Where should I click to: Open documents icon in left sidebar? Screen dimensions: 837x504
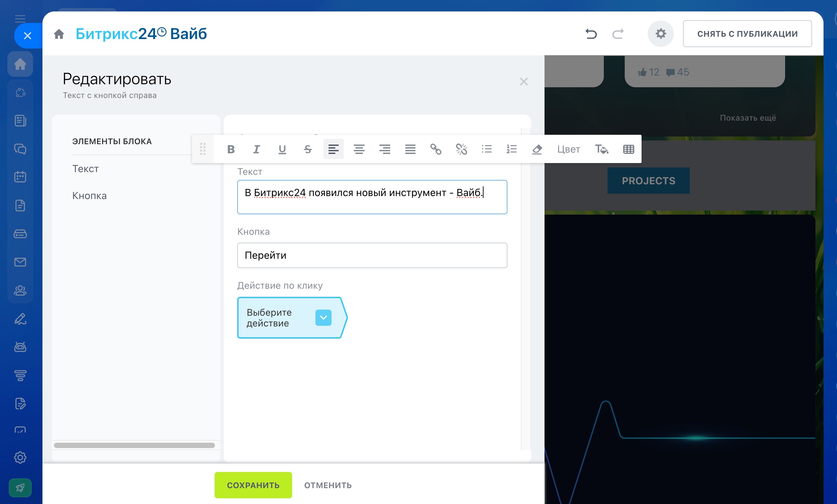pos(20,206)
